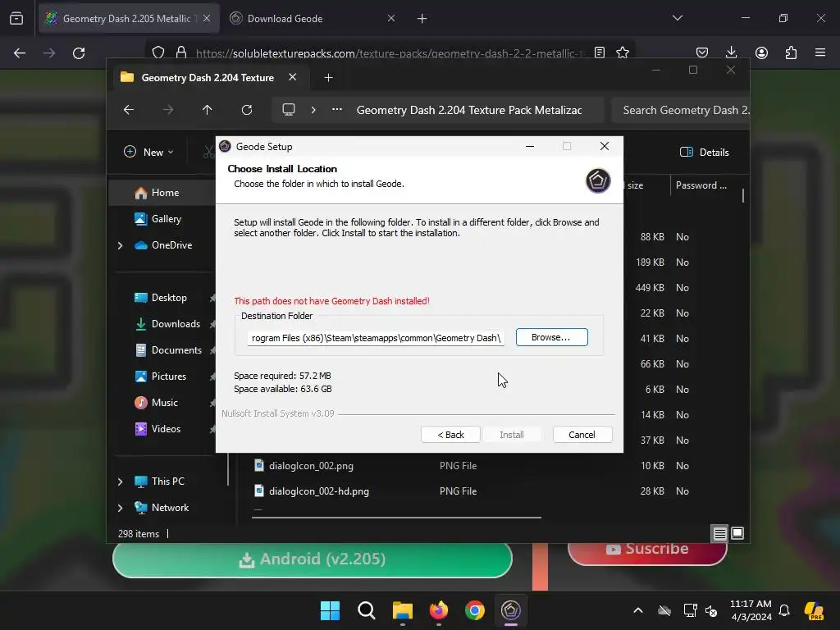Open Pictures in Explorer sidebar

tap(162, 377)
